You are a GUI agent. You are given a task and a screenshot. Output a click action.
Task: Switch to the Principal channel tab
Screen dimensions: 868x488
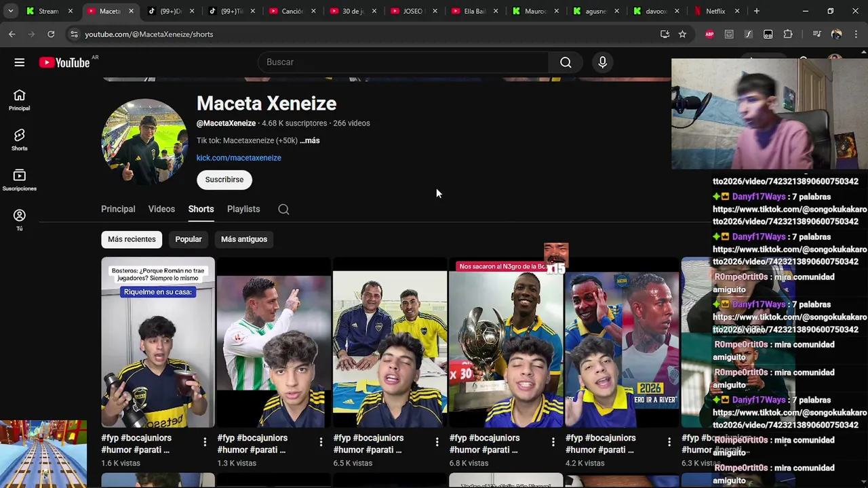click(118, 209)
